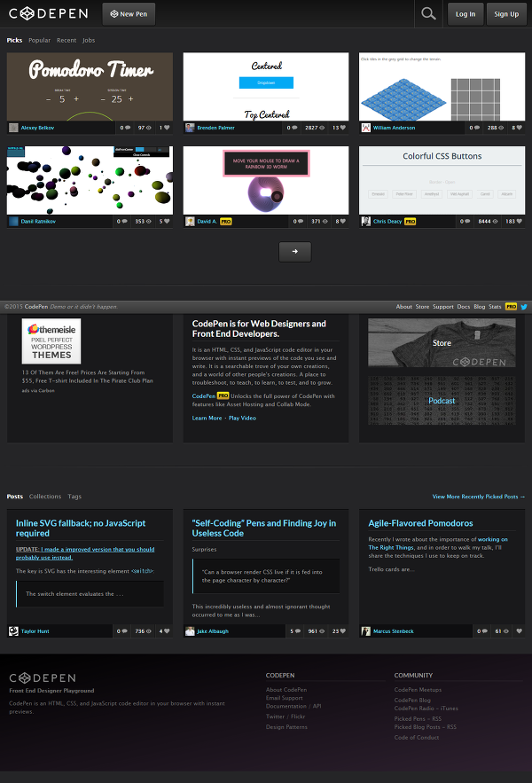This screenshot has height=783, width=532.
Task: Click the Twitter bird icon
Action: (x=523, y=307)
